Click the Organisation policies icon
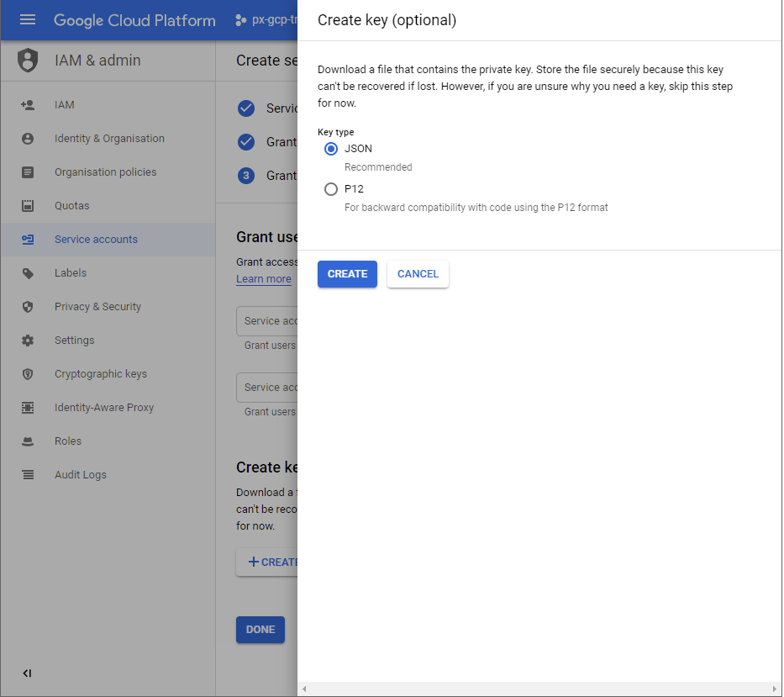Screen dimensions: 784x697 (x=28, y=172)
